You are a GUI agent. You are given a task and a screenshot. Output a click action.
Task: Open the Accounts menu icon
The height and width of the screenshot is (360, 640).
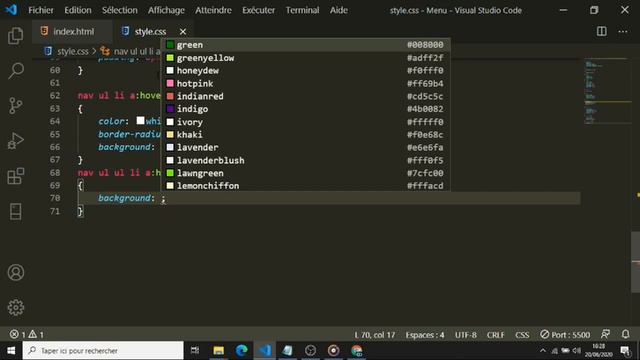[x=16, y=272]
